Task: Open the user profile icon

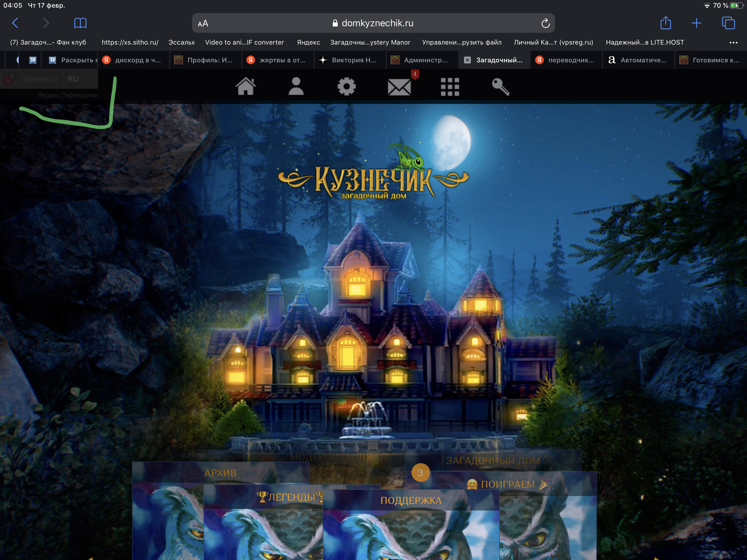Action: point(296,86)
